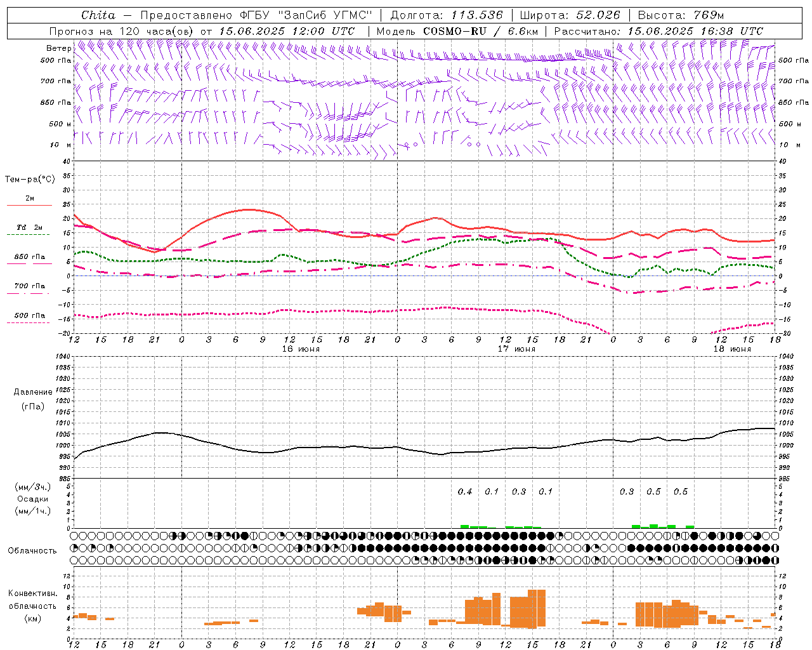This screenshot has width=812, height=650.
Task: Click the computed time "15.06.2025 16:38 UTC"
Action: 695,30
